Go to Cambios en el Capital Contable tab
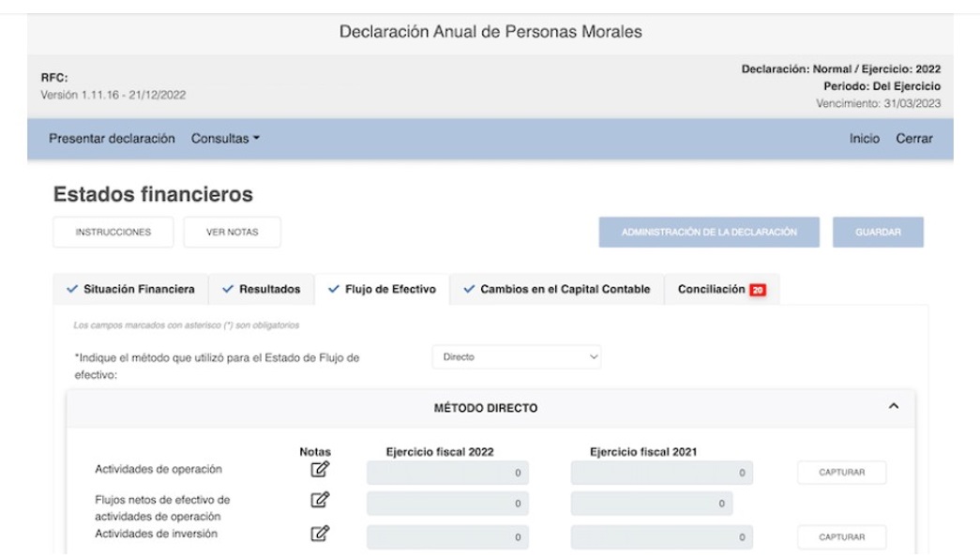The width and height of the screenshot is (980, 558). tap(557, 290)
